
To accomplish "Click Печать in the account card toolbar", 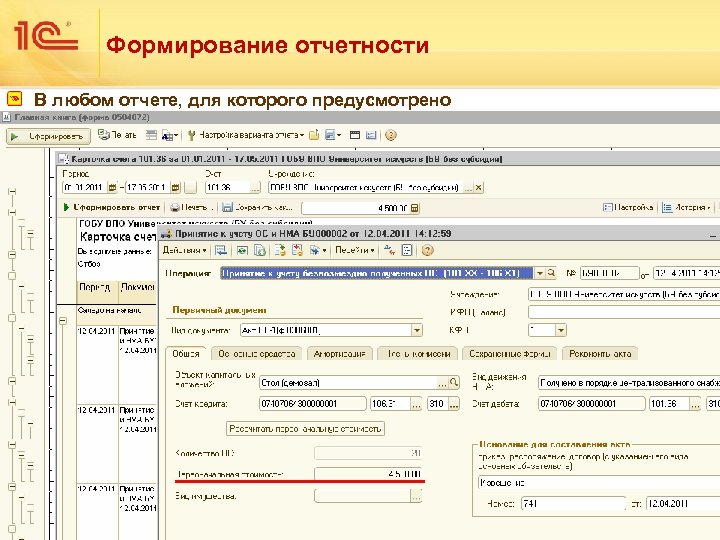I will click(189, 208).
